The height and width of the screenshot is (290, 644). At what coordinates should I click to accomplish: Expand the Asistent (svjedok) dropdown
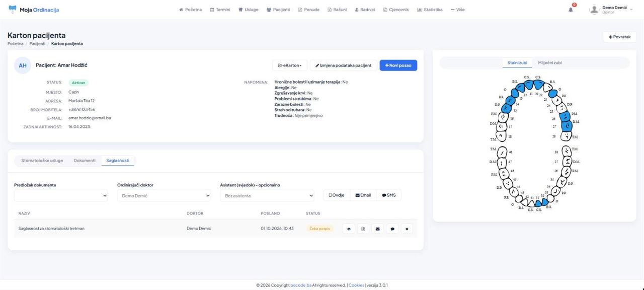coord(267,195)
